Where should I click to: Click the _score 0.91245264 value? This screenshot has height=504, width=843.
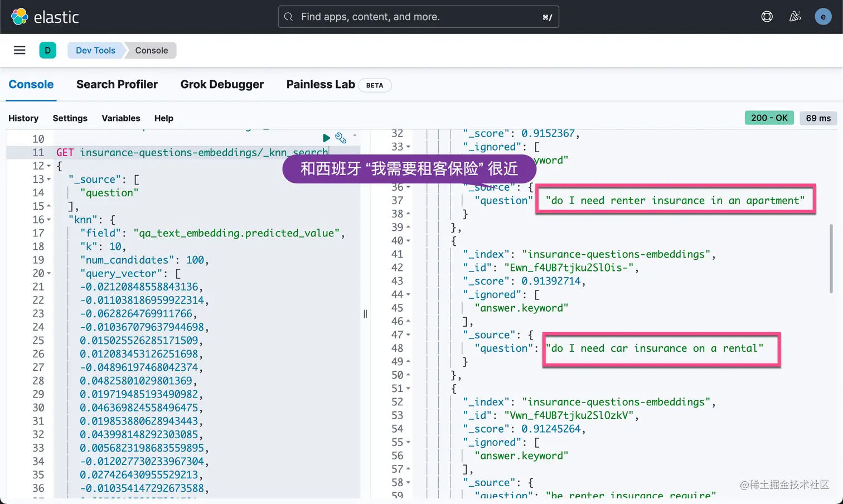(x=551, y=429)
